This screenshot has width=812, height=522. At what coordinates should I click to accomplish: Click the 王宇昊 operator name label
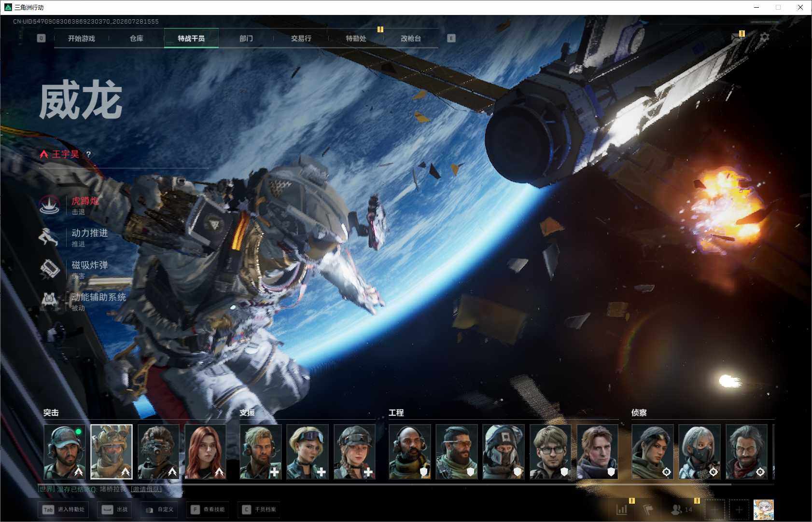tap(66, 154)
